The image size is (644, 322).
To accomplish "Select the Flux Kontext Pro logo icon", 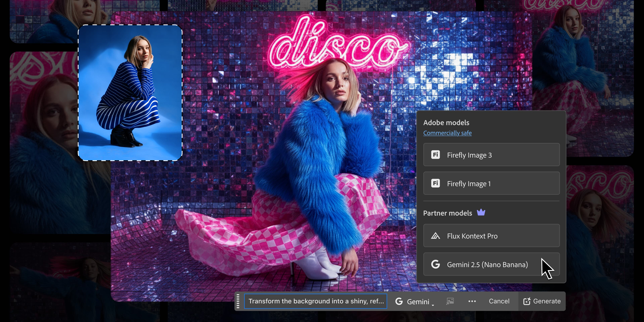I will click(x=436, y=236).
